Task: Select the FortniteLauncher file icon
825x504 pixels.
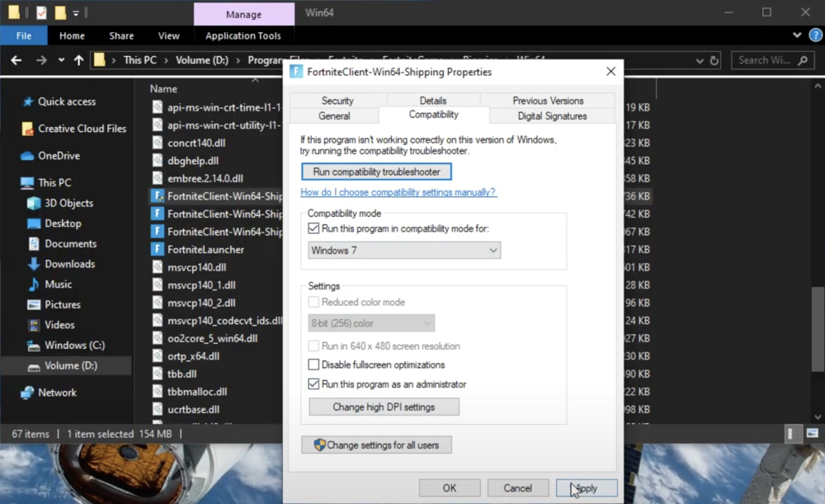Action: coord(157,249)
